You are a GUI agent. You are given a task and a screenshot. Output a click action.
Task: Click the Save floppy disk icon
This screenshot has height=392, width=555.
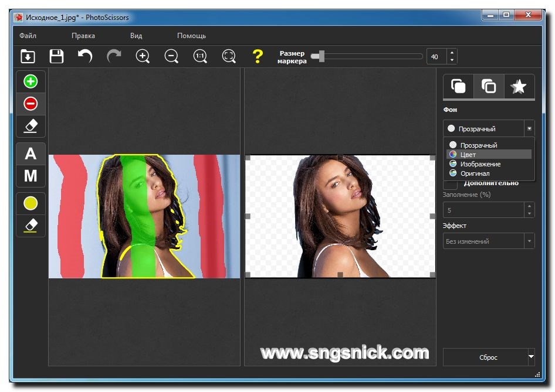coord(56,56)
